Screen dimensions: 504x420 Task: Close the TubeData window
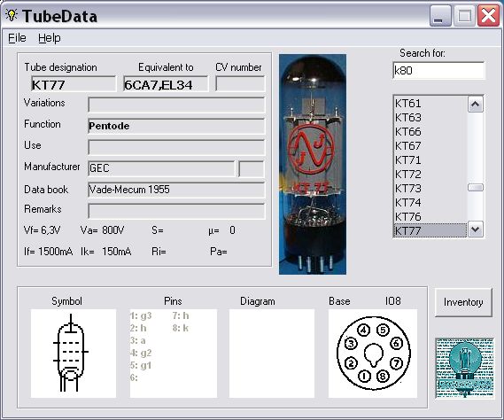[488, 16]
